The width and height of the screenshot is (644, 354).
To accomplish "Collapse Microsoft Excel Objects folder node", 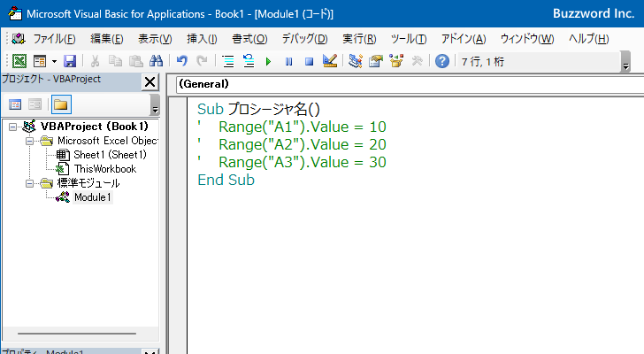I will (x=29, y=142).
